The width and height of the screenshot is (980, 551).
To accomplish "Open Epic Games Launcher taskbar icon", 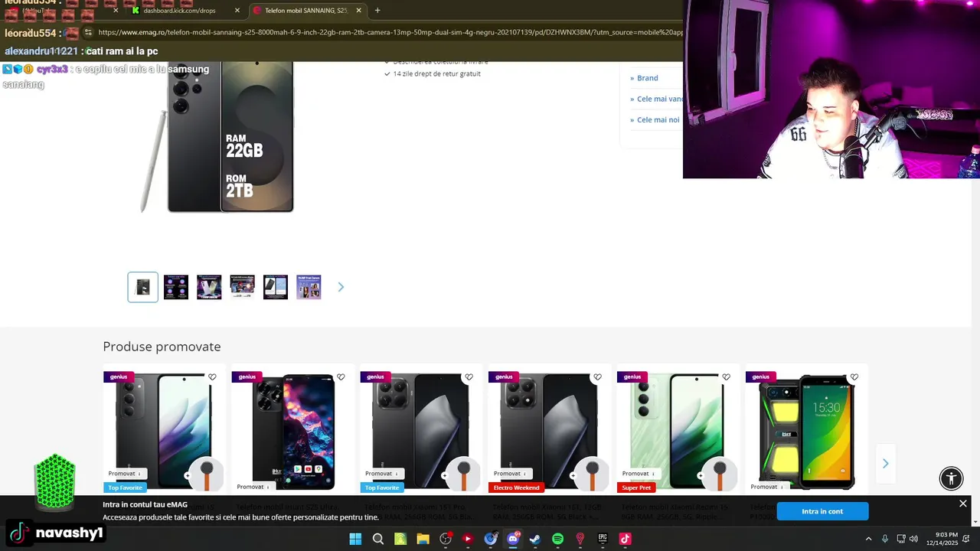I will click(x=603, y=539).
